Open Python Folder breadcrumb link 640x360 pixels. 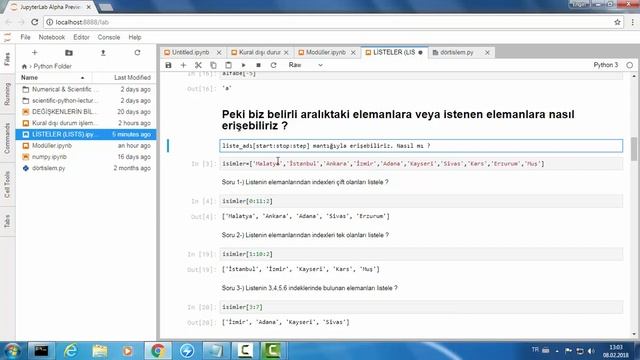pyautogui.click(x=53, y=66)
